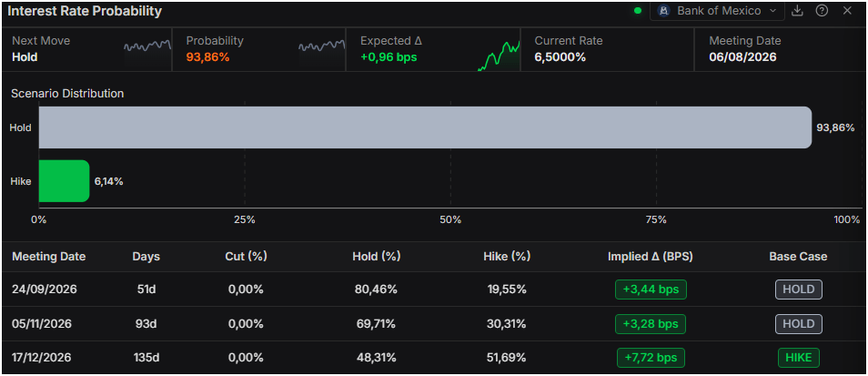Click the download icon in the header
The width and height of the screenshot is (868, 376).
pyautogui.click(x=797, y=11)
